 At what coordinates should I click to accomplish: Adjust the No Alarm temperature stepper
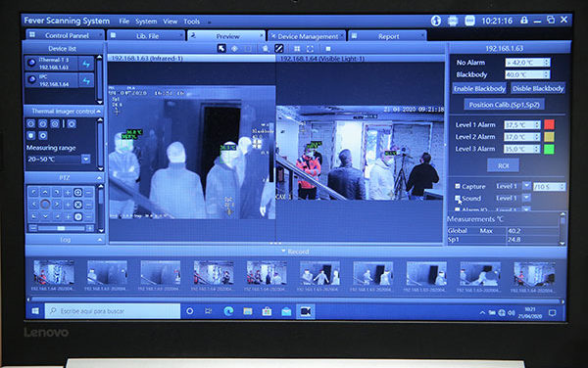[547, 63]
